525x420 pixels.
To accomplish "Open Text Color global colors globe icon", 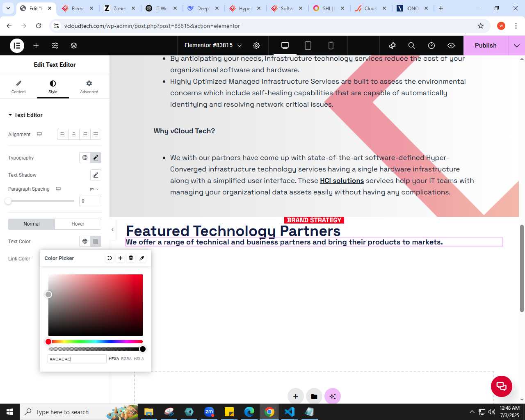I will 85,241.
